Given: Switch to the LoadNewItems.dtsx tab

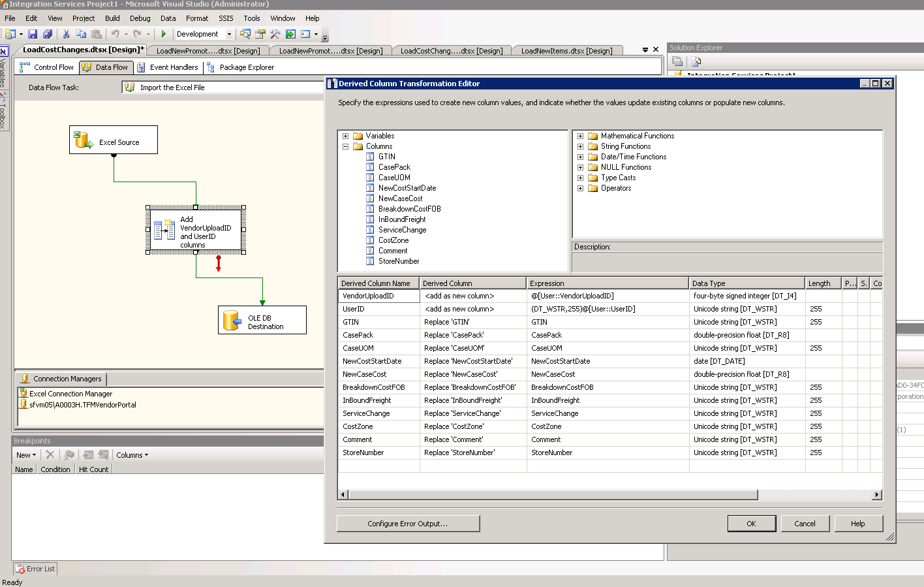Looking at the screenshot, I should tap(568, 50).
